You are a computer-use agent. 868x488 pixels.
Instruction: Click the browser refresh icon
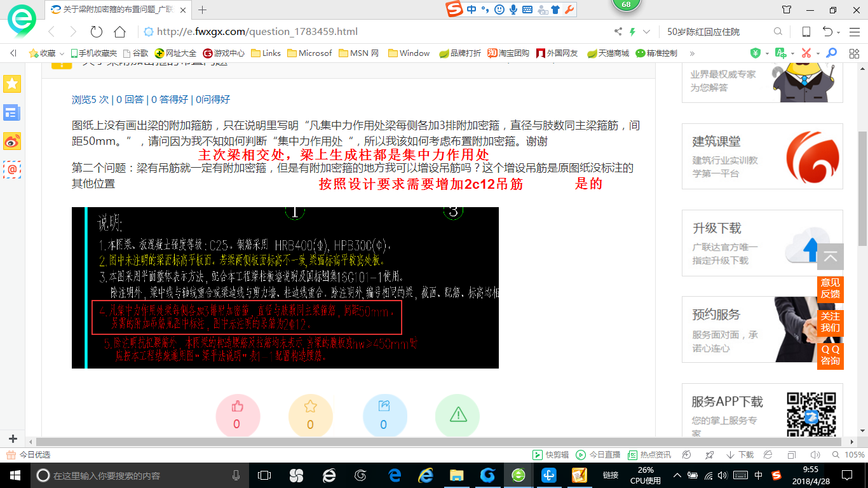tap(97, 32)
